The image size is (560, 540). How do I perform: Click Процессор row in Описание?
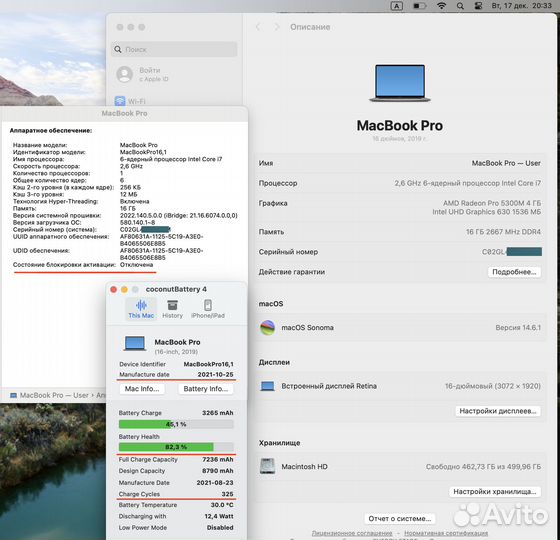click(400, 183)
